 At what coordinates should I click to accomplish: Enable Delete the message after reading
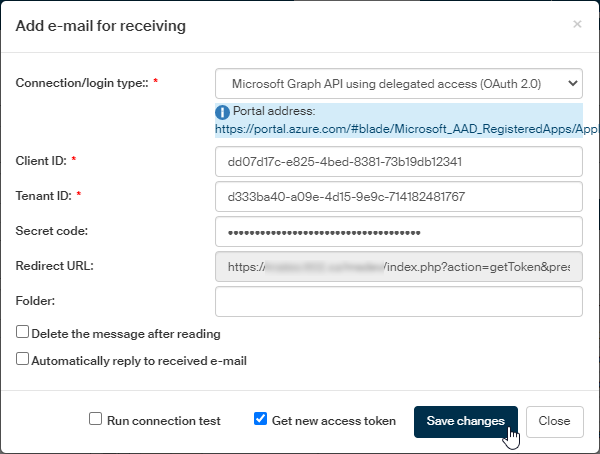click(23, 333)
